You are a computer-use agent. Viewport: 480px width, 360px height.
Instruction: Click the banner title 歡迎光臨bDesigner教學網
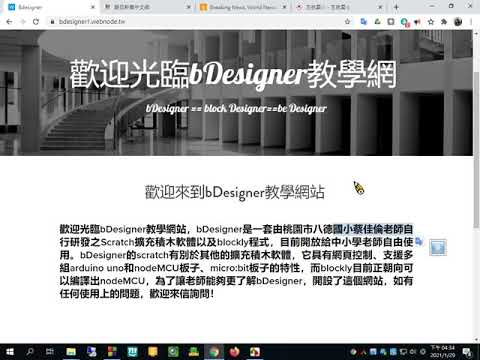click(233, 75)
